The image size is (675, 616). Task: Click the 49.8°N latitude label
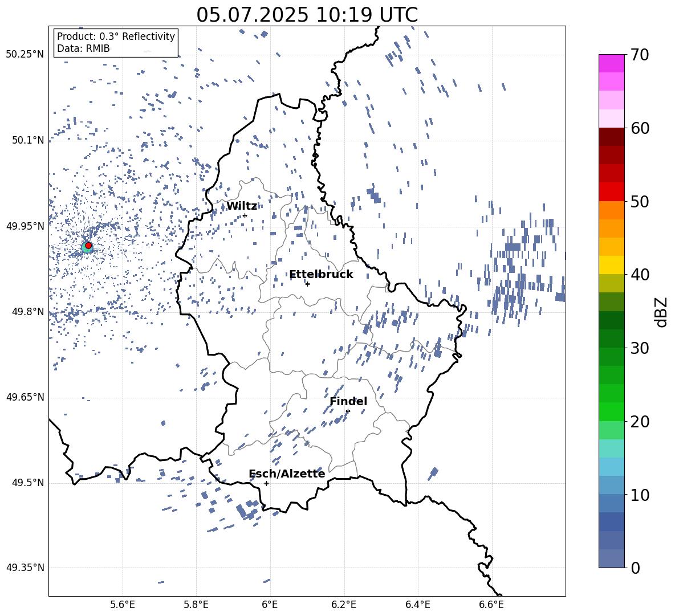tap(28, 312)
